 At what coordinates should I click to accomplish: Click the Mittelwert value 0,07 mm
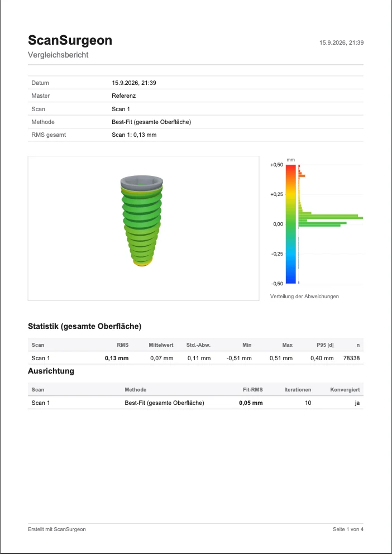(162, 359)
